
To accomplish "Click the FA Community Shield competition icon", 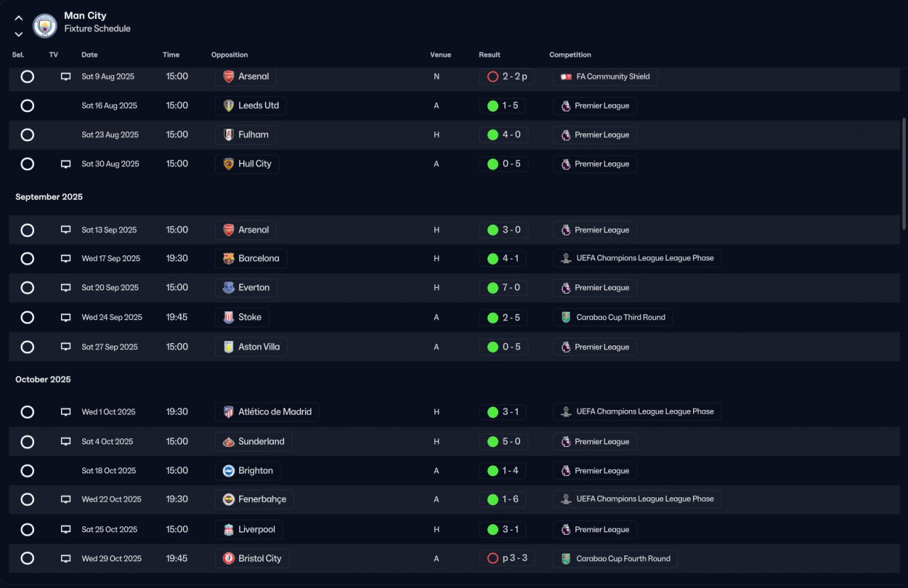I will [565, 77].
